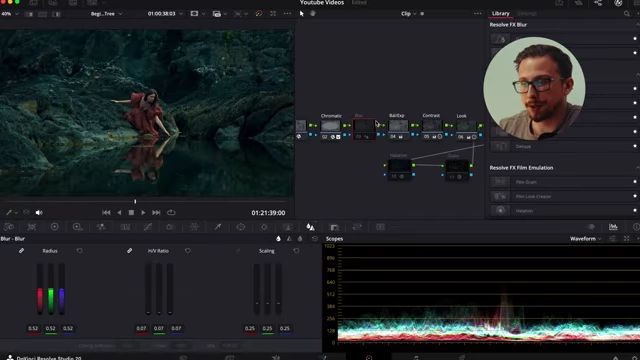Toggle favorite star for Dehaze effect
The image size is (640, 360).
[x=635, y=146]
